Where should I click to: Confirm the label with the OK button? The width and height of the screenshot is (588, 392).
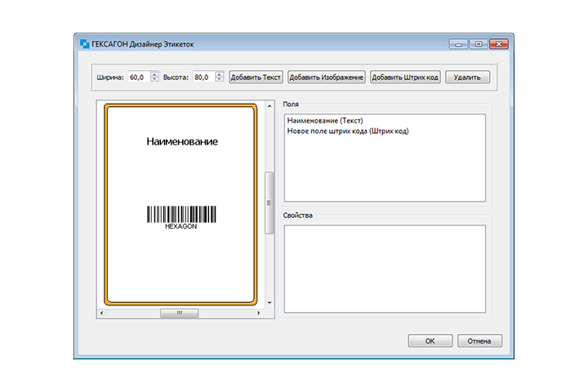pyautogui.click(x=430, y=341)
